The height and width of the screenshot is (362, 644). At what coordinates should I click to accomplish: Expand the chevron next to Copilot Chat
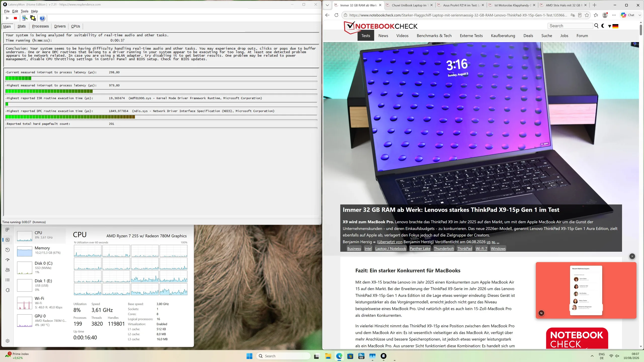[640, 15]
